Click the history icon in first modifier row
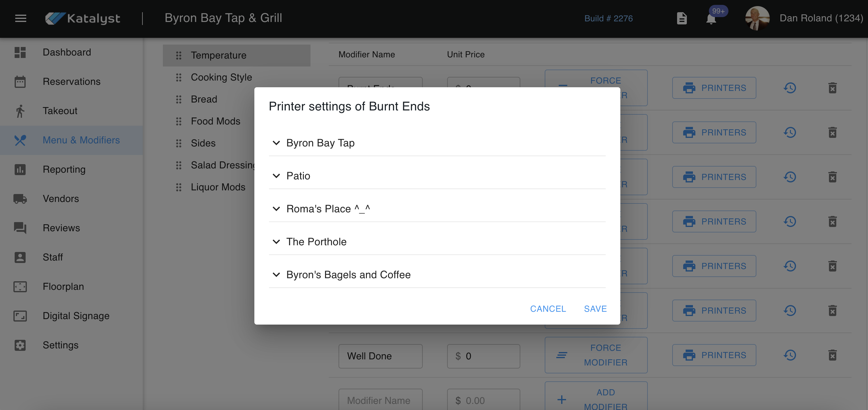This screenshot has height=410, width=868. (790, 88)
